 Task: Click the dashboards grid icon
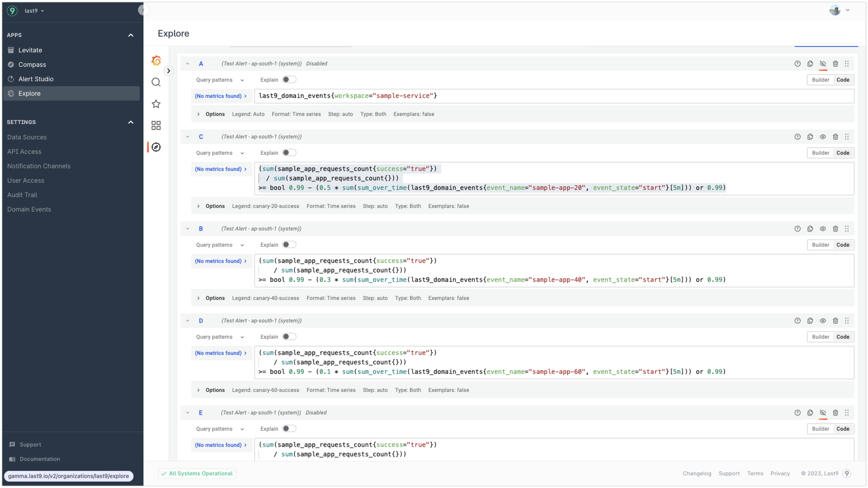click(x=156, y=125)
